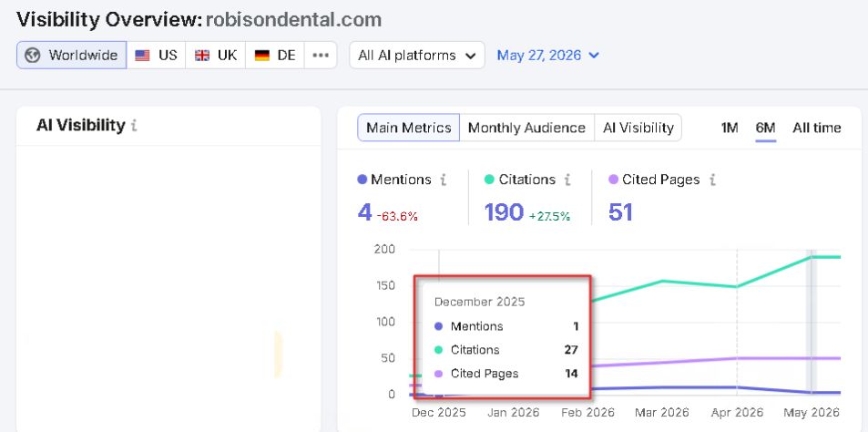
Task: Click the Feb 2026 axis label
Action: (x=587, y=413)
